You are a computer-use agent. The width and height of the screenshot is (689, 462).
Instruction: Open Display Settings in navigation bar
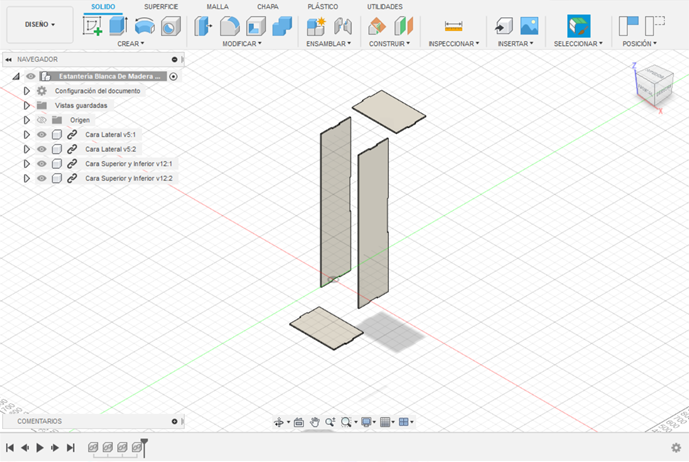click(366, 422)
